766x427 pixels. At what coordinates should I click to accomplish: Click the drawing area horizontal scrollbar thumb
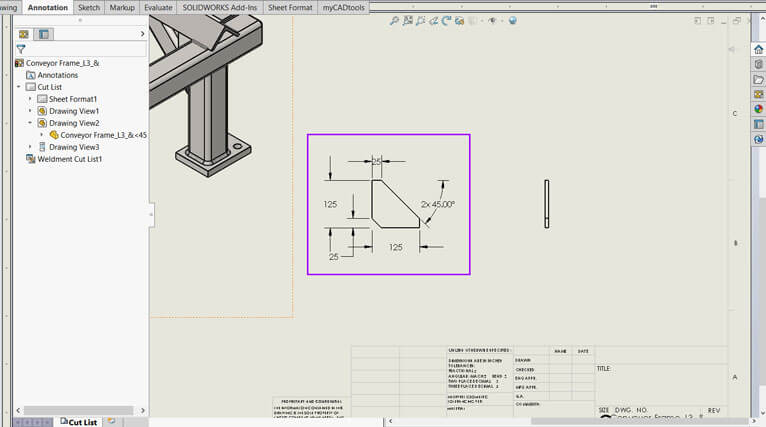639,421
